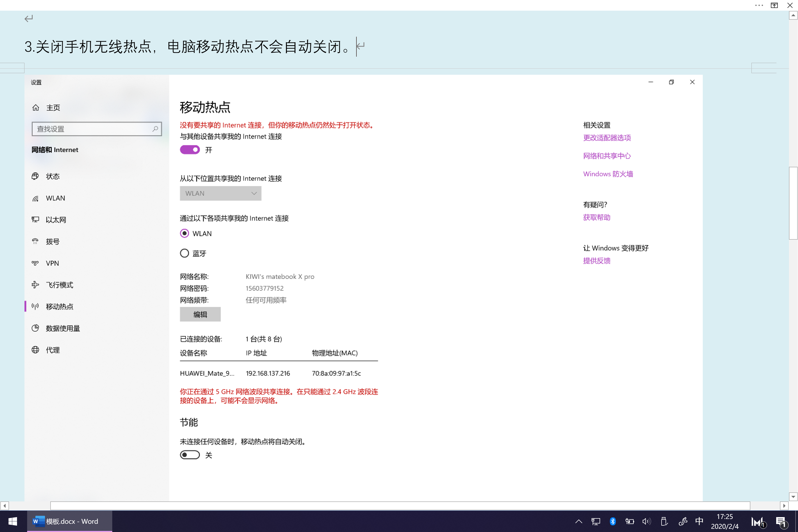Open 提供反馈 feedback link
The image size is (798, 532).
point(596,261)
